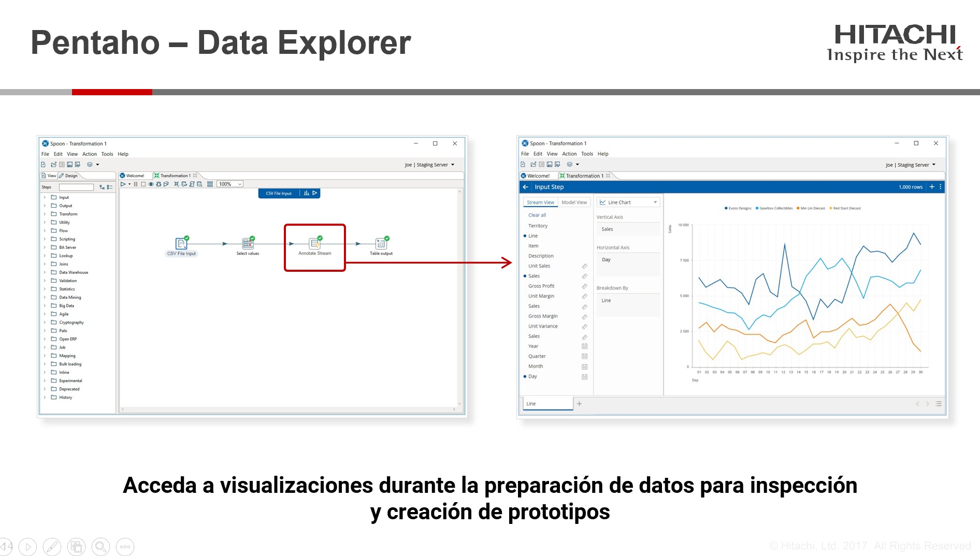Open the 100% zoom dropdown
This screenshot has height=556, width=980.
229,184
